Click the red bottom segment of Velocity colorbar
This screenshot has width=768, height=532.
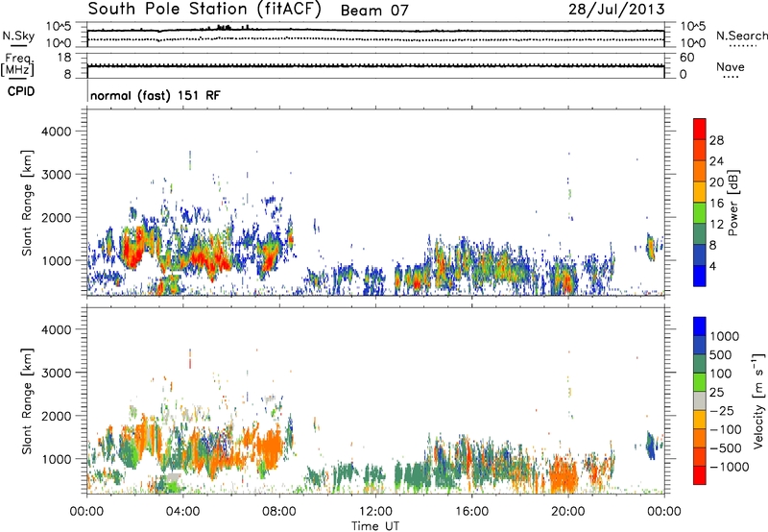pos(700,475)
